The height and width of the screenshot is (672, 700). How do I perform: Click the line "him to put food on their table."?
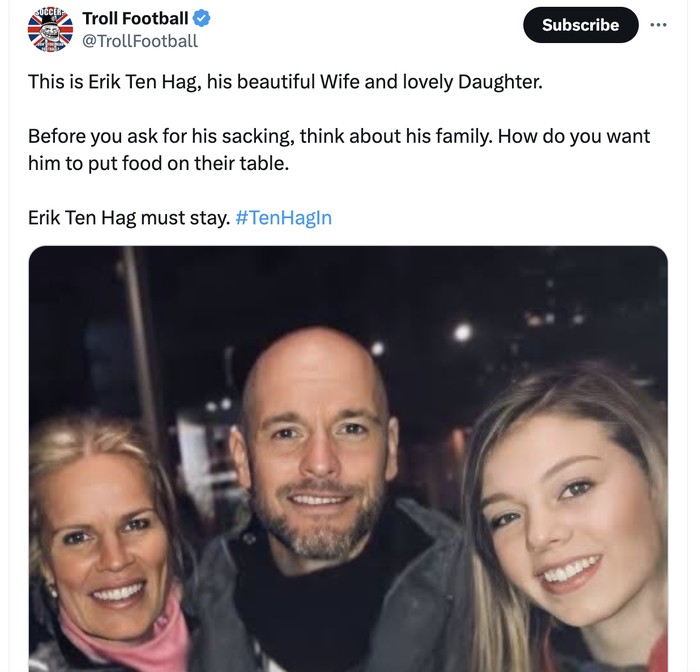pos(158,162)
